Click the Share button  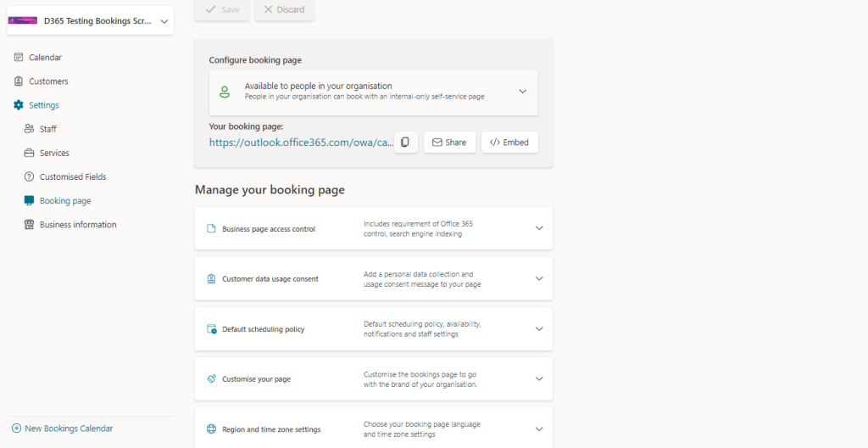[449, 143]
